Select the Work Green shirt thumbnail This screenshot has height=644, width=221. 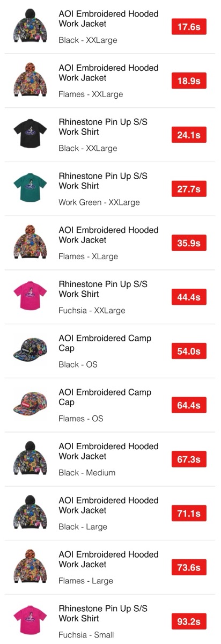[x=30, y=189]
